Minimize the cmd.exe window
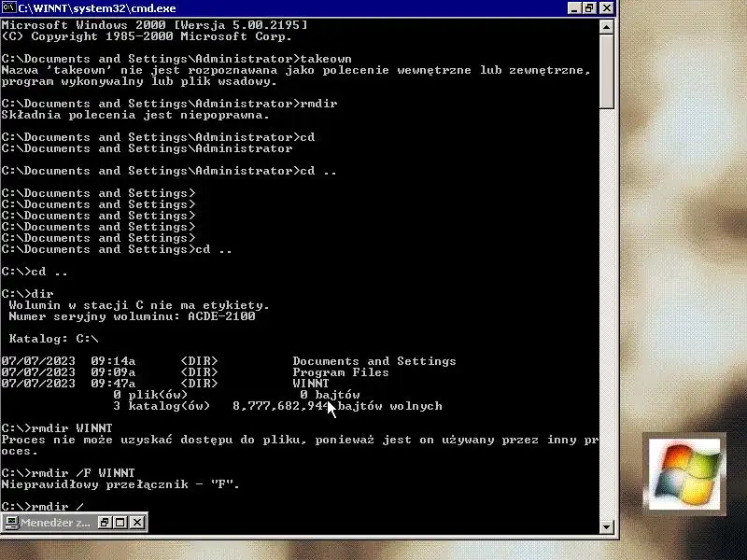 [x=574, y=8]
